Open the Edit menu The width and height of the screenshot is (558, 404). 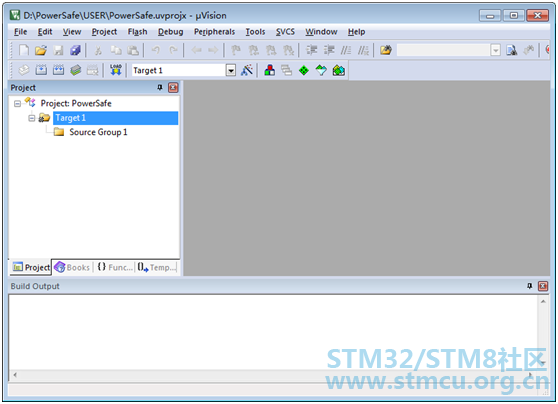tap(45, 32)
